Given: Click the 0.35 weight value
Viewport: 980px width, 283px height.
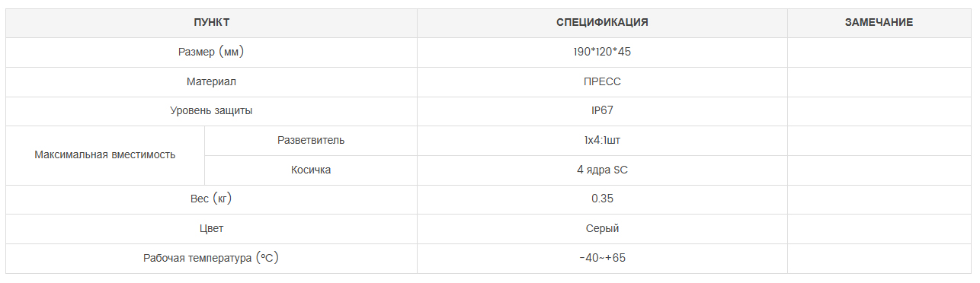Looking at the screenshot, I should click(602, 199).
